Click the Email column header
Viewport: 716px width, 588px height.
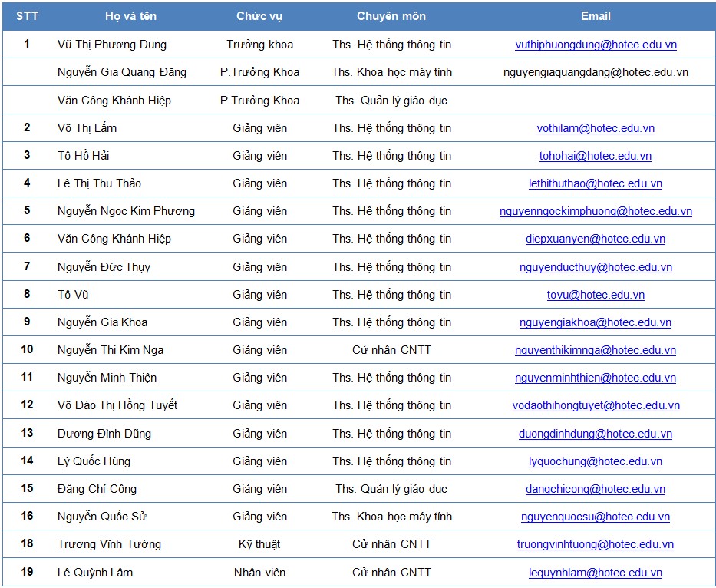pos(596,16)
